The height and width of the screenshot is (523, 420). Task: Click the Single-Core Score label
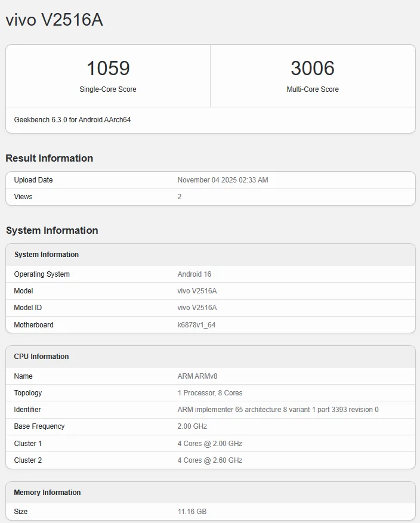(x=108, y=89)
